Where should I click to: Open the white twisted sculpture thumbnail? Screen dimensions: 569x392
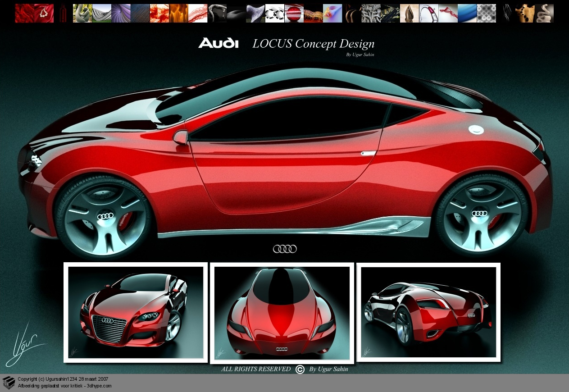[544, 13]
